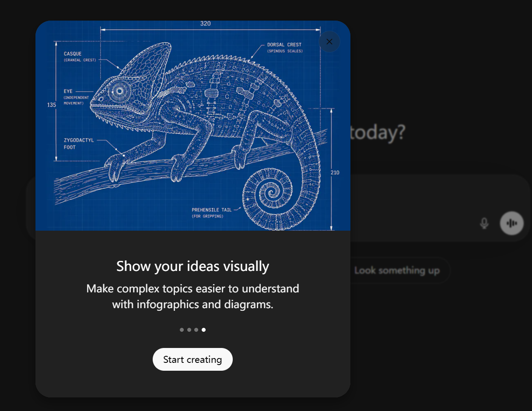Click the Start creating button
The width and height of the screenshot is (532, 411).
[x=192, y=359]
